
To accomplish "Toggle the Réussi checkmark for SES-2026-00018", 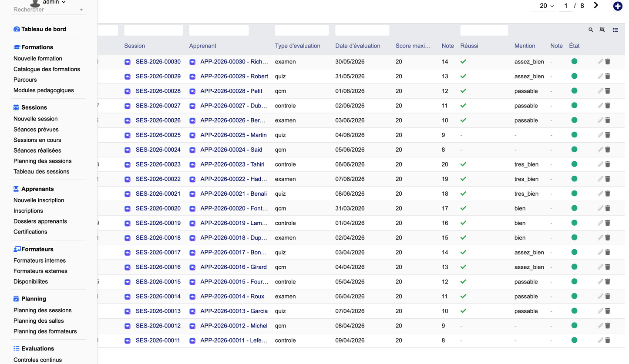I will point(463,238).
